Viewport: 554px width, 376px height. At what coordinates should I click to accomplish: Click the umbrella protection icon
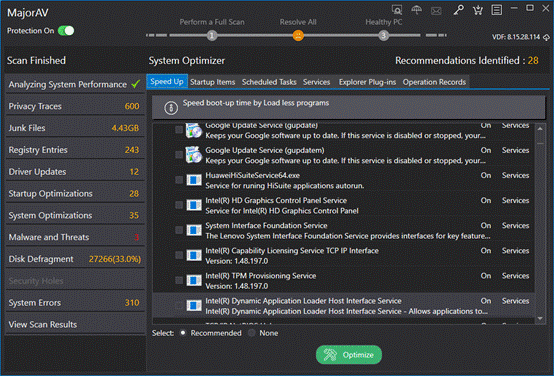417,10
